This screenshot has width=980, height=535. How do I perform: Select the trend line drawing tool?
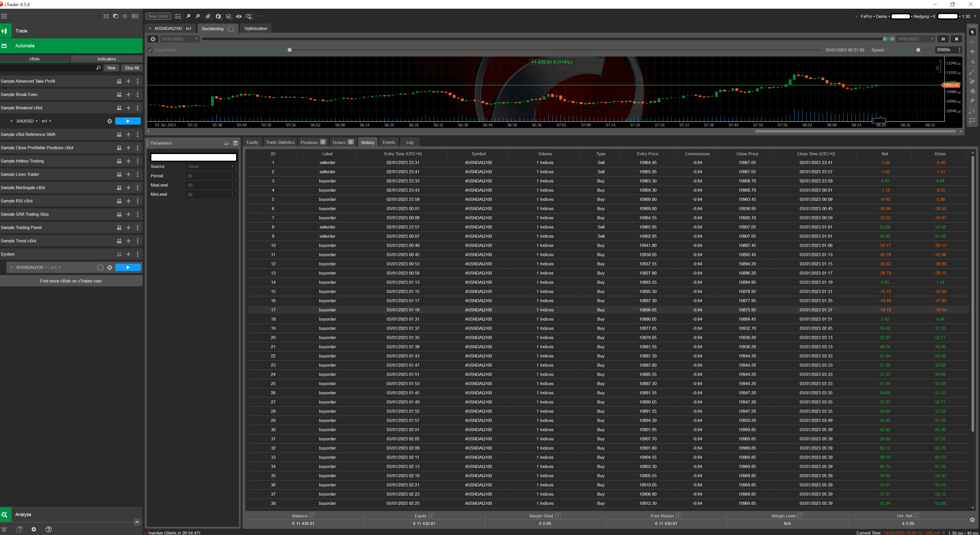point(972,72)
